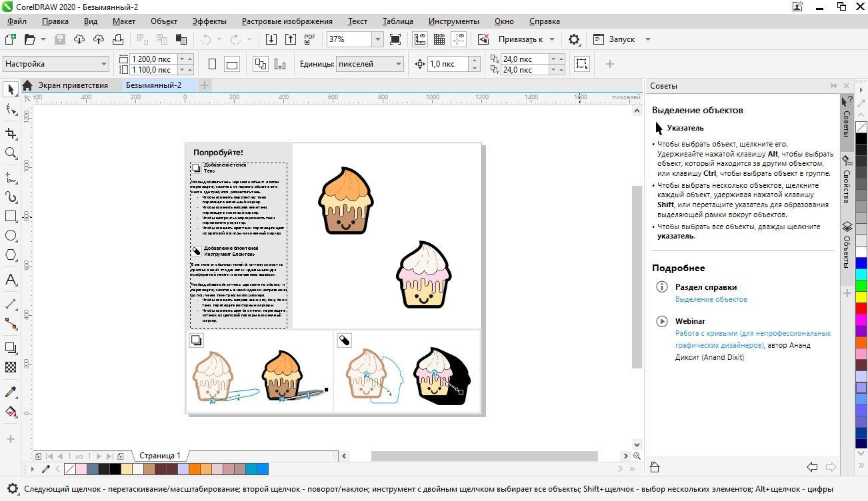Select the Text tool
Viewport: 868px width, 501px height.
(x=11, y=280)
